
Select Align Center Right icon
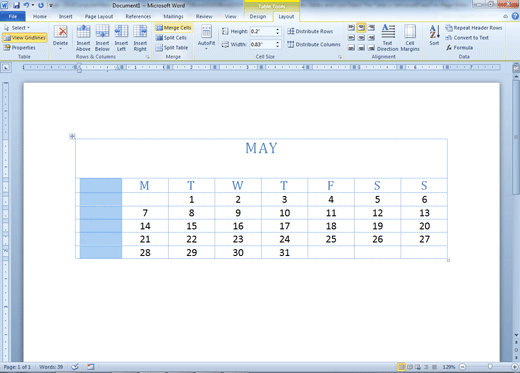pyautogui.click(x=371, y=38)
